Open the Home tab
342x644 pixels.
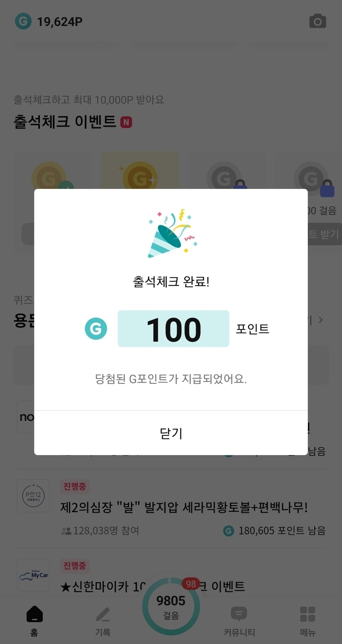coord(34,620)
